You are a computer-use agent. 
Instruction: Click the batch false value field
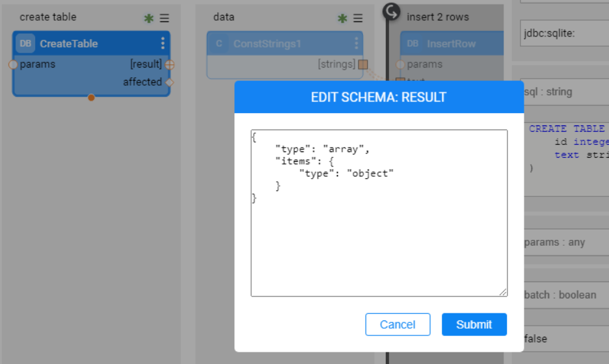click(565, 339)
